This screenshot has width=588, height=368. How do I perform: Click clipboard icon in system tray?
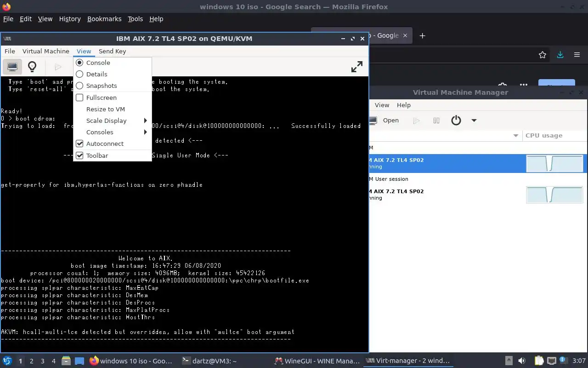pyautogui.click(x=539, y=361)
